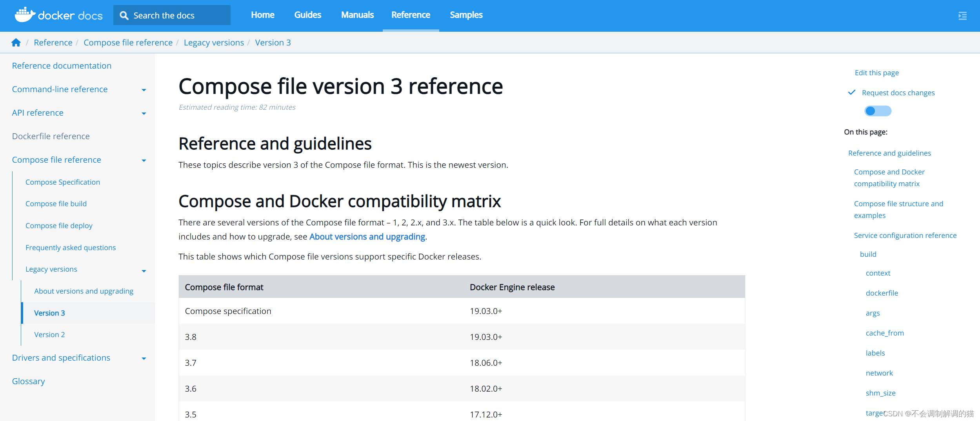Jump to Compose file structure and examples
The height and width of the screenshot is (421, 980).
click(x=898, y=209)
